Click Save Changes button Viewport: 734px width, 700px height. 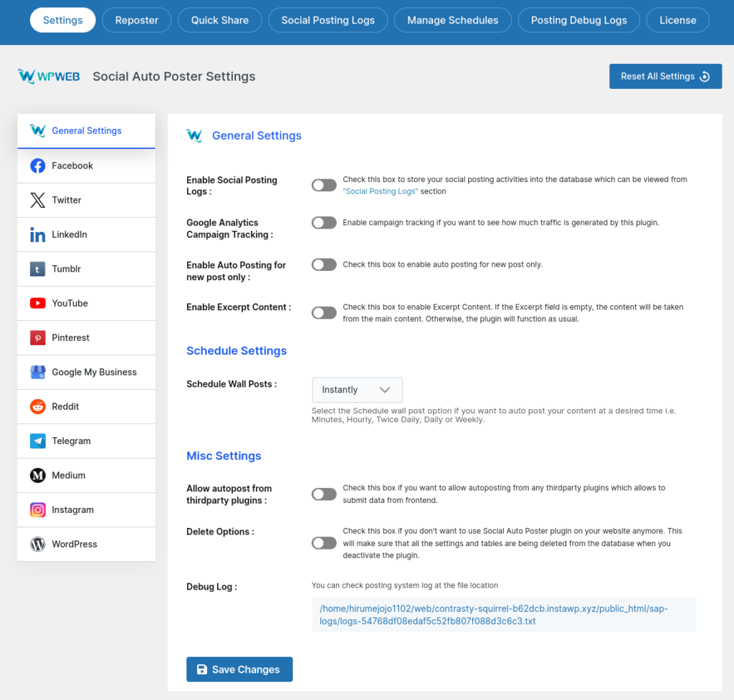[x=239, y=669]
